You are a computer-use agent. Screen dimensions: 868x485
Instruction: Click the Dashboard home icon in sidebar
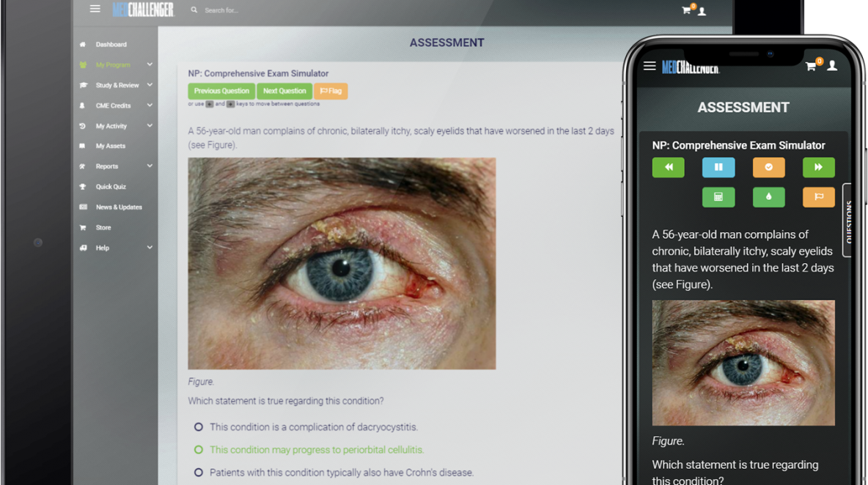(x=83, y=44)
